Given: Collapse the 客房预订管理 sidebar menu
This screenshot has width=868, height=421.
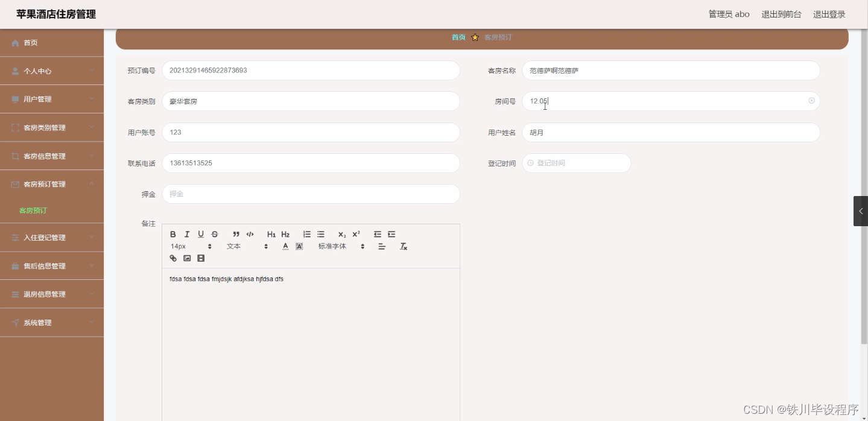Looking at the screenshot, I should (x=52, y=185).
